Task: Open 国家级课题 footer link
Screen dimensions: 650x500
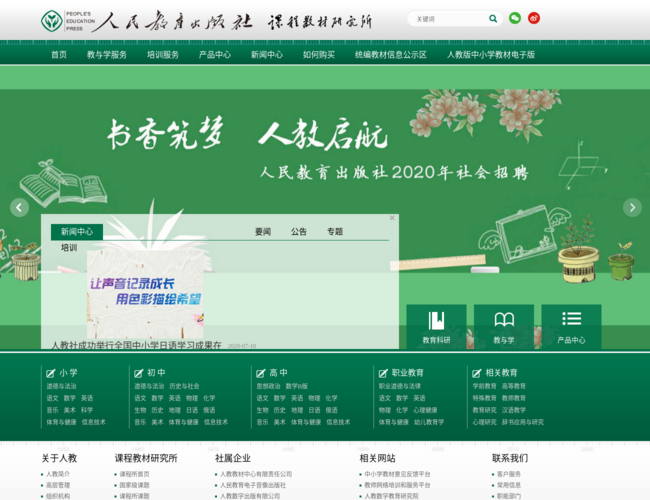Action: pyautogui.click(x=134, y=485)
